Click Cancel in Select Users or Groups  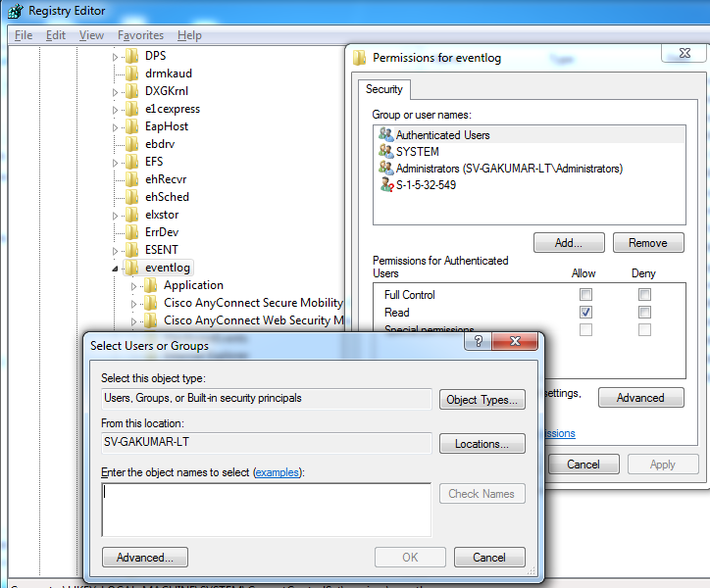pyautogui.click(x=489, y=558)
